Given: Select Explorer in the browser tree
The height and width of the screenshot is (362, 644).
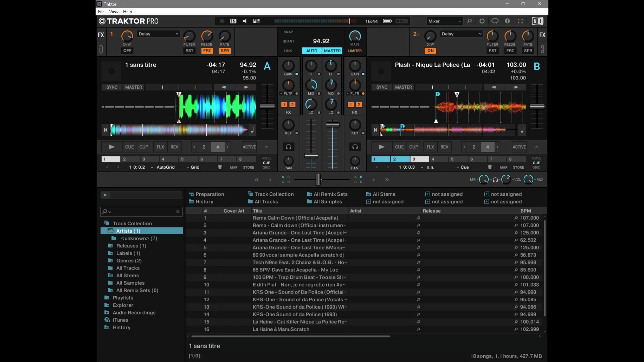Looking at the screenshot, I should click(123, 305).
